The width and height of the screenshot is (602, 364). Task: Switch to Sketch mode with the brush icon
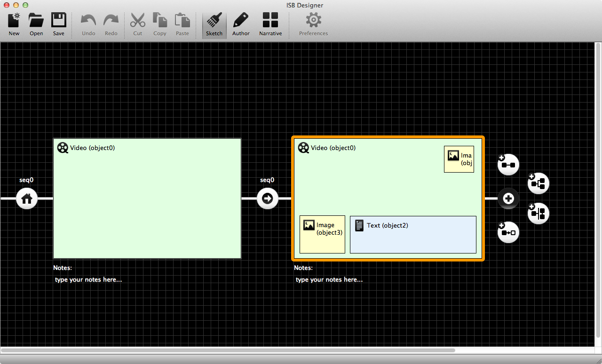point(214,20)
